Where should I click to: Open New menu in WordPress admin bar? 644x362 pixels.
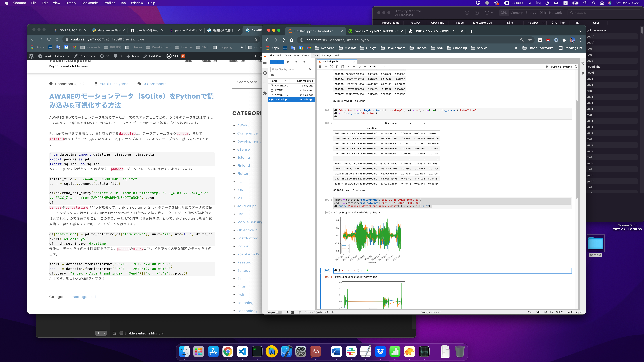(132, 56)
